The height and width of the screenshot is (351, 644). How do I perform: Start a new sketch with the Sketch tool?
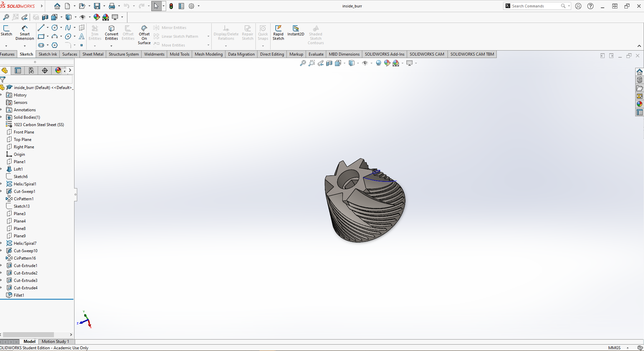(x=6, y=31)
